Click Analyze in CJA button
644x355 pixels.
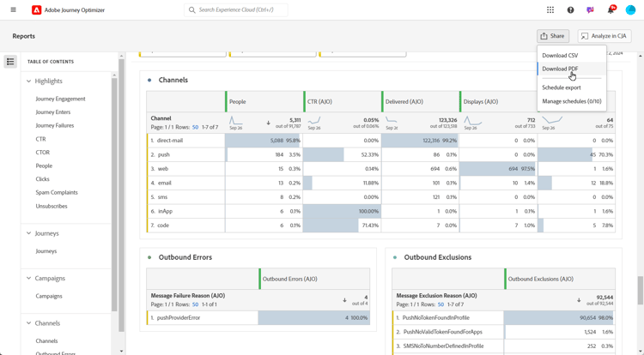[605, 36]
